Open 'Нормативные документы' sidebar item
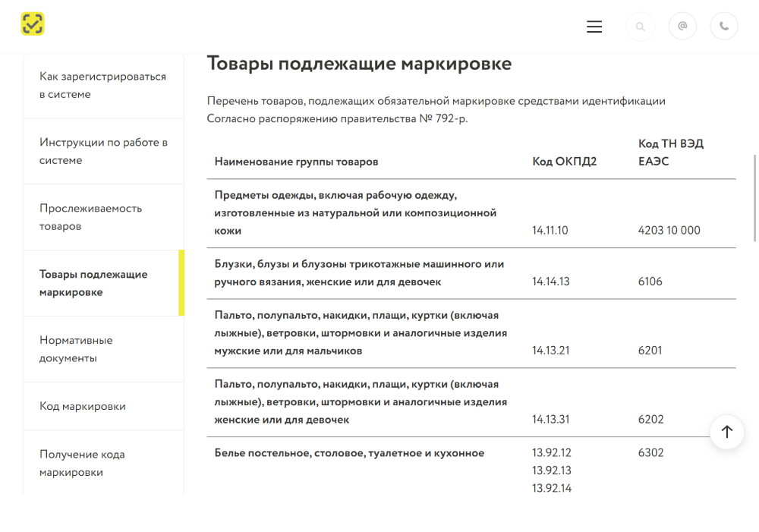This screenshot has height=532, width=759. coord(76,349)
